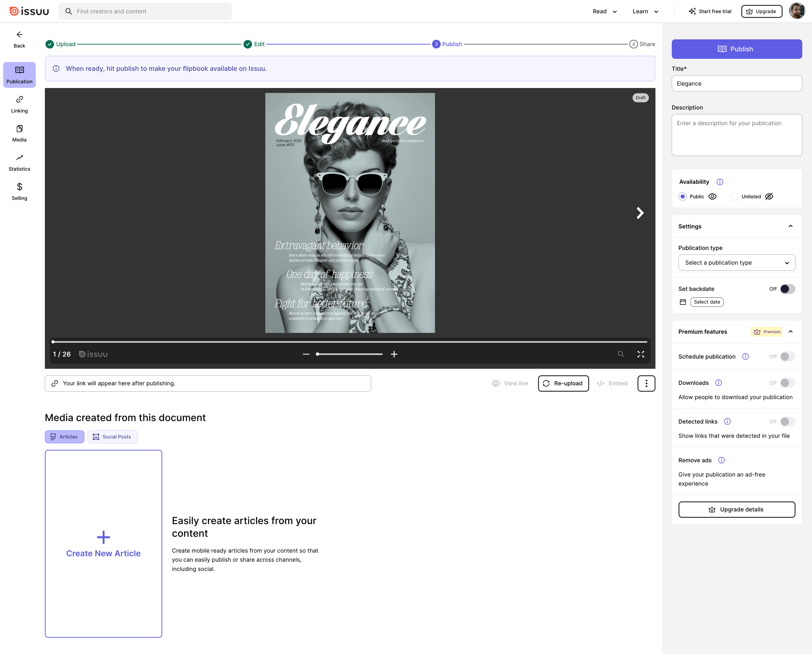
Task: Select the Public availability option
Action: click(682, 197)
